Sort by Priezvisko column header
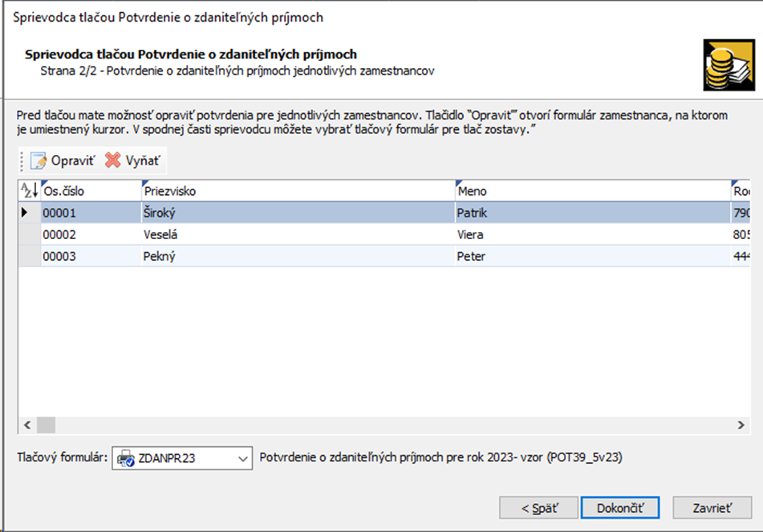Screen dimensions: 763x532 point(297,191)
